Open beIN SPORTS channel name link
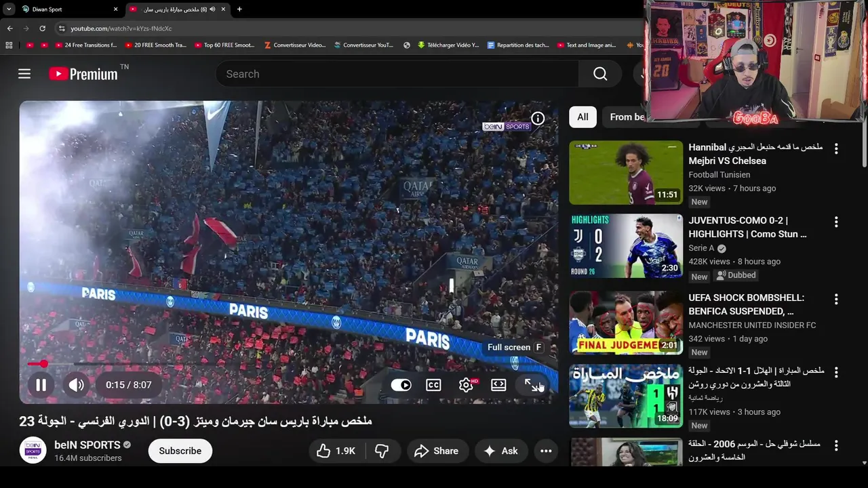Viewport: 868px width, 488px height. (x=87, y=445)
